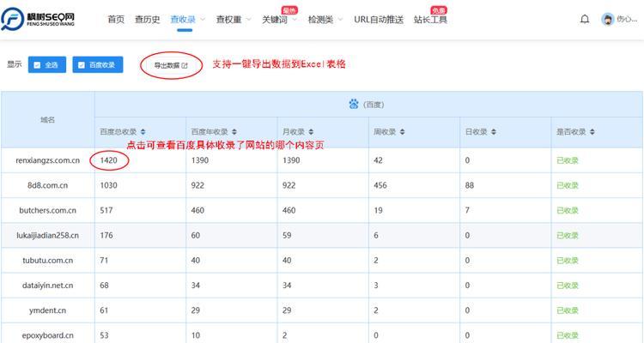
Task: Click the Baidu paw icon in header
Action: [353, 104]
